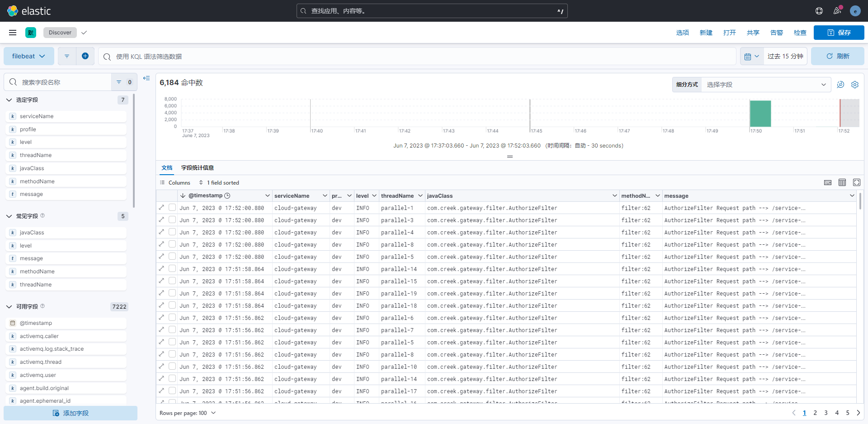The image size is (868, 424).
Task: Open the filebeat data view dropdown
Action: click(28, 56)
